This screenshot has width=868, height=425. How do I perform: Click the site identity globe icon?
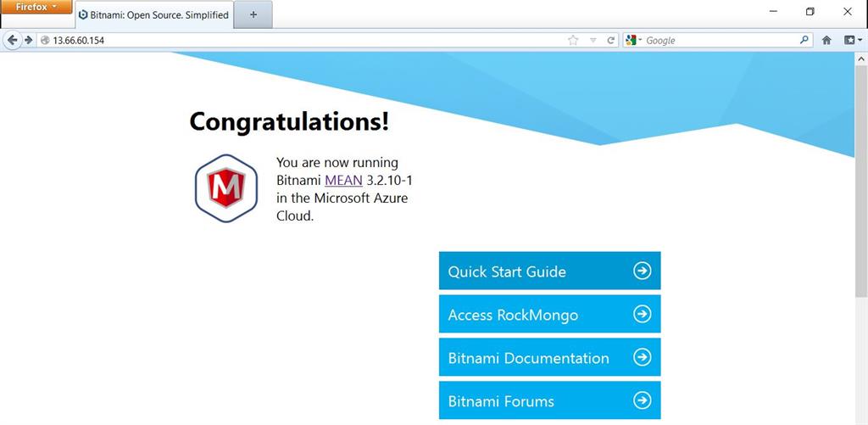coord(46,40)
